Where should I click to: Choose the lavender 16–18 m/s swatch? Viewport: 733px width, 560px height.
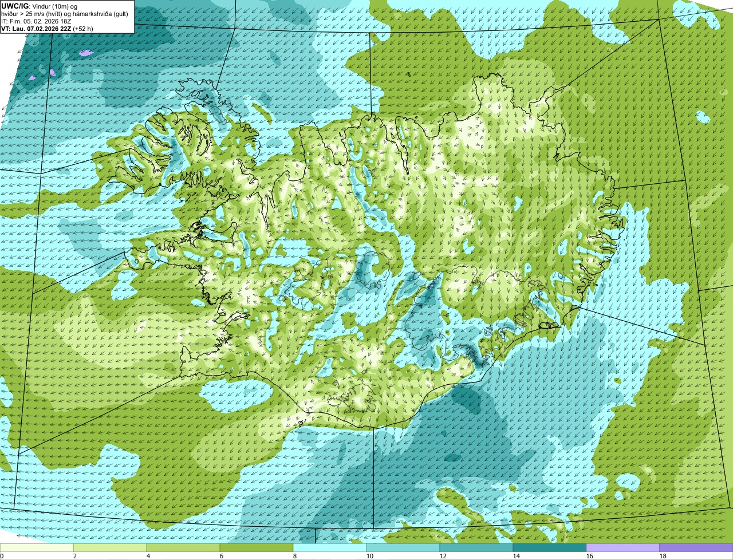click(x=623, y=547)
